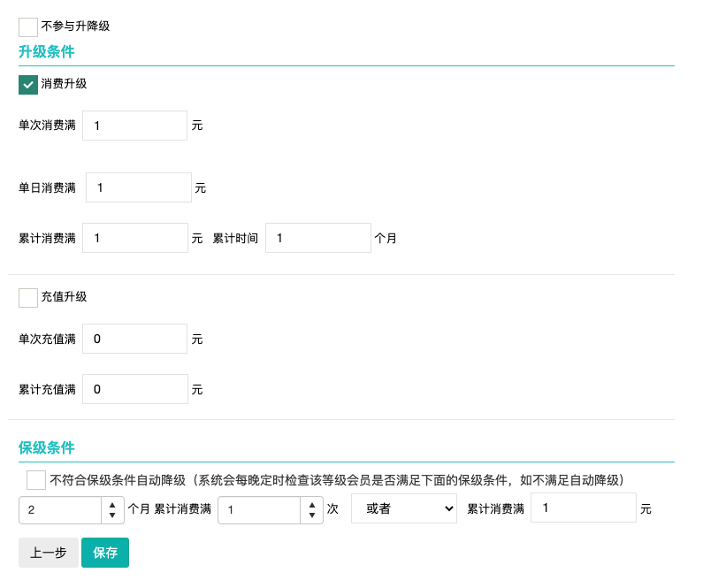Click the 累计时间 months input field

[318, 238]
